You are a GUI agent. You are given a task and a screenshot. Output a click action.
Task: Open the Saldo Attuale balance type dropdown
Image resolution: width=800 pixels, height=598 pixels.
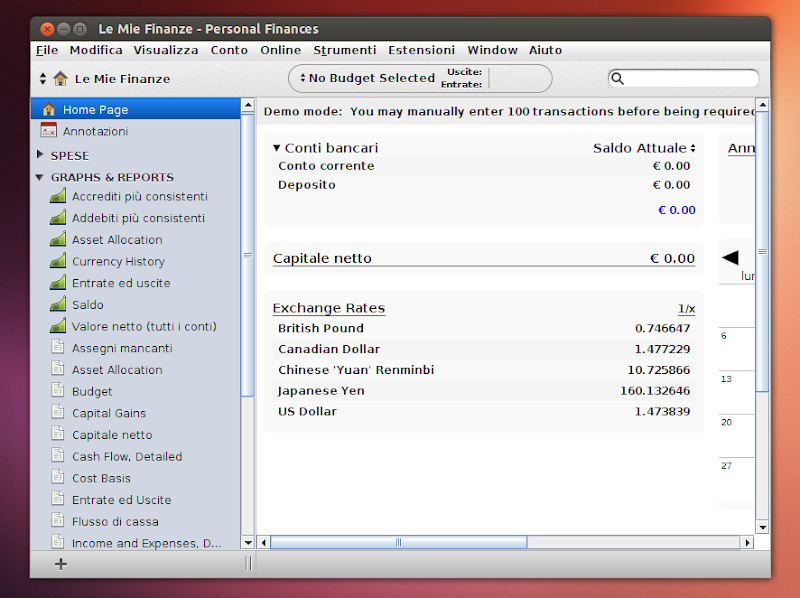click(644, 148)
